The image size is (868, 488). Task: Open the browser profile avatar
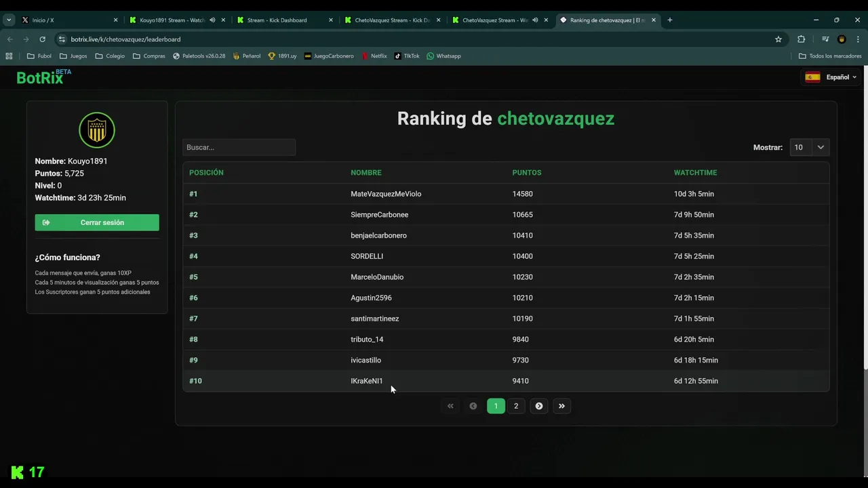(x=842, y=39)
